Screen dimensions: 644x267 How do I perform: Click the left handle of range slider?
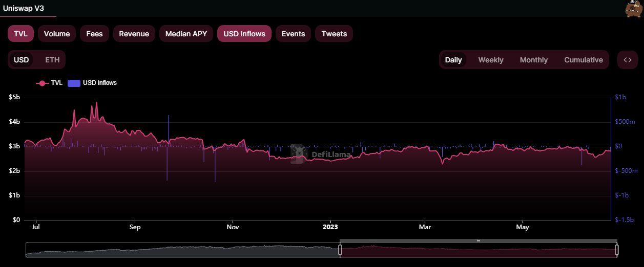[340, 250]
